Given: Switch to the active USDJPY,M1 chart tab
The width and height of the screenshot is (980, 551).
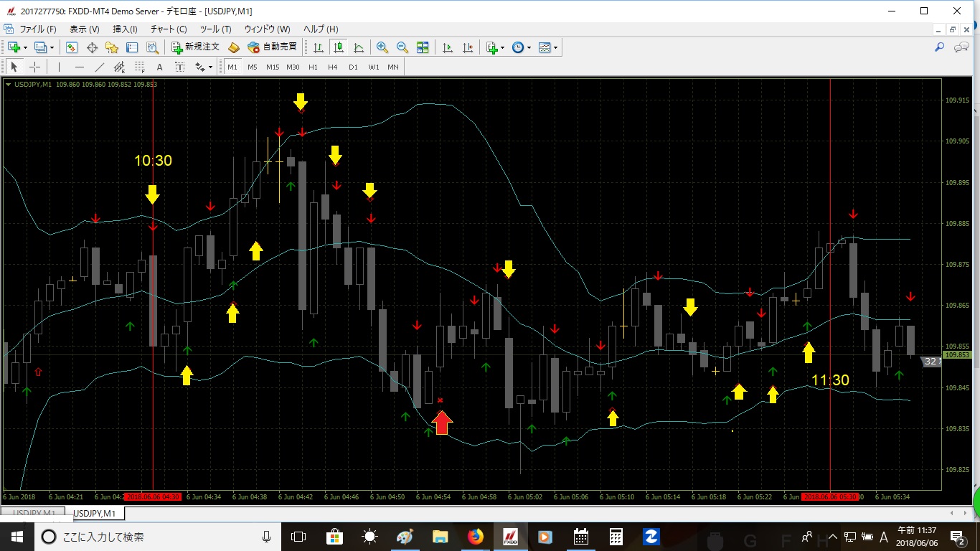Looking at the screenshot, I should [x=95, y=514].
